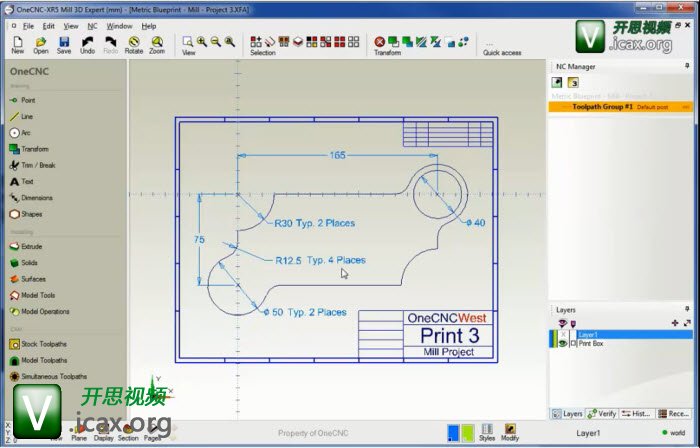Click the blue color swatch in status bar
Screen dimensions: 700x448
(453, 433)
